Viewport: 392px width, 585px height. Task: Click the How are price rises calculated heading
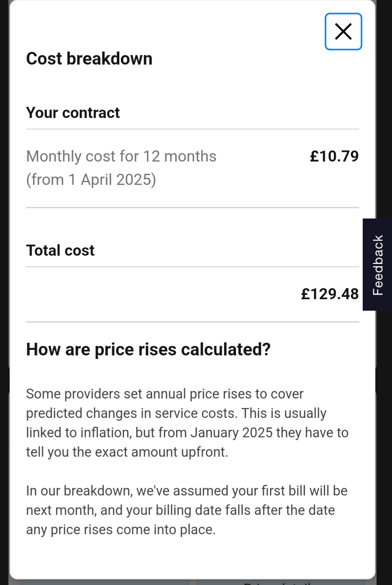pos(148,349)
